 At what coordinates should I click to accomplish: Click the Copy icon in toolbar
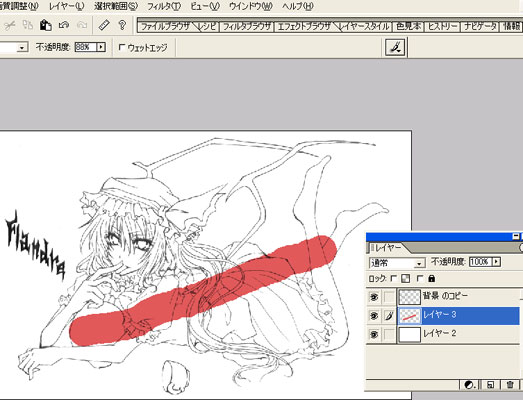point(28,25)
